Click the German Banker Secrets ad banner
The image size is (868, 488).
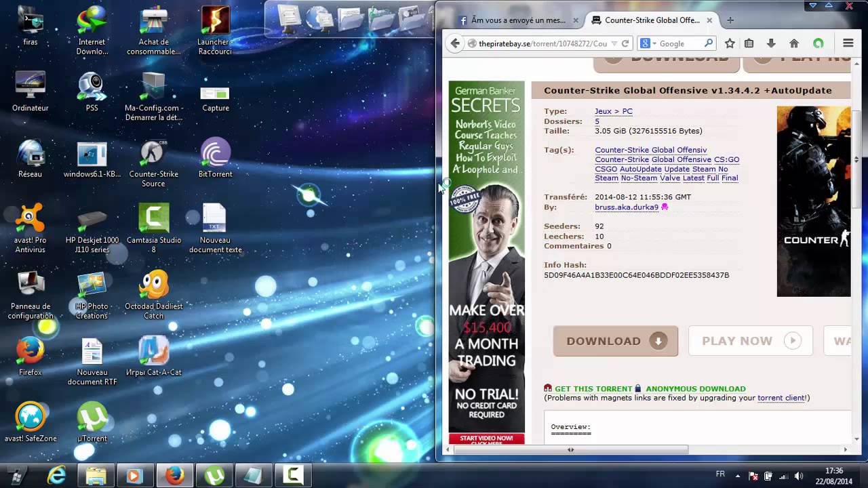[486, 262]
